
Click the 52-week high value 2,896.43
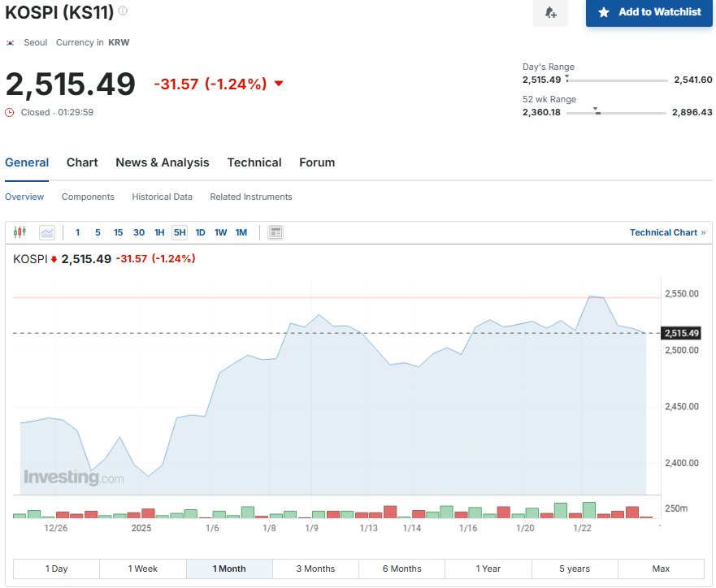692,112
